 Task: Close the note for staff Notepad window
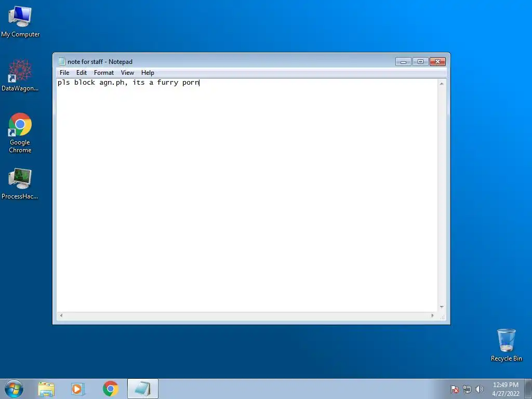tap(437, 62)
